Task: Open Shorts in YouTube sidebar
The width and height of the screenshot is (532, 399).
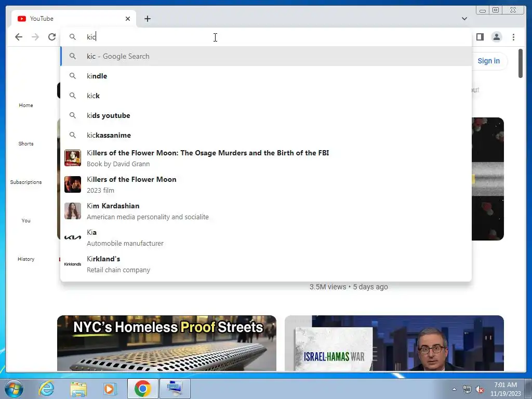Action: 26,143
